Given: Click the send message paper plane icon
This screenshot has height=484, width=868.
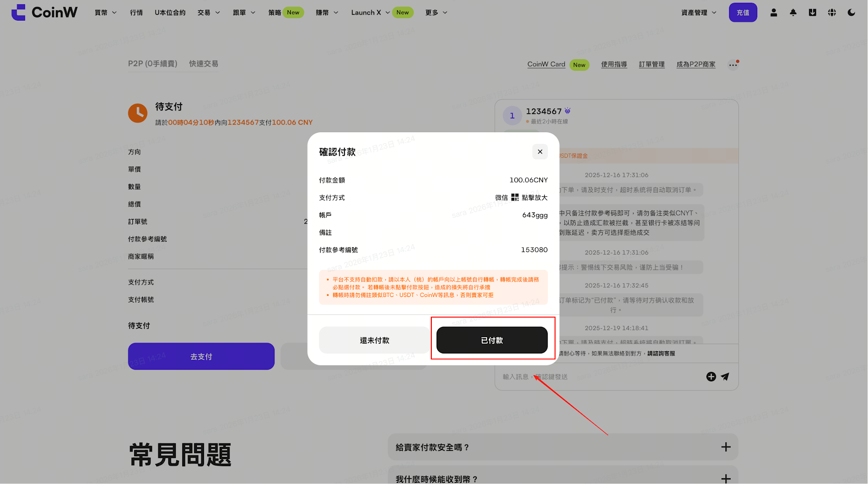Looking at the screenshot, I should coord(725,377).
